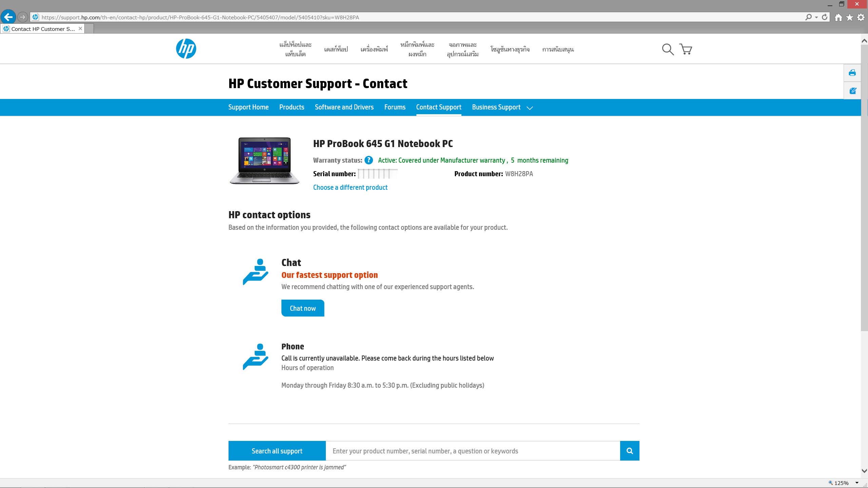This screenshot has width=868, height=488.
Task: Expand Business Support chevron menu
Action: (x=530, y=108)
